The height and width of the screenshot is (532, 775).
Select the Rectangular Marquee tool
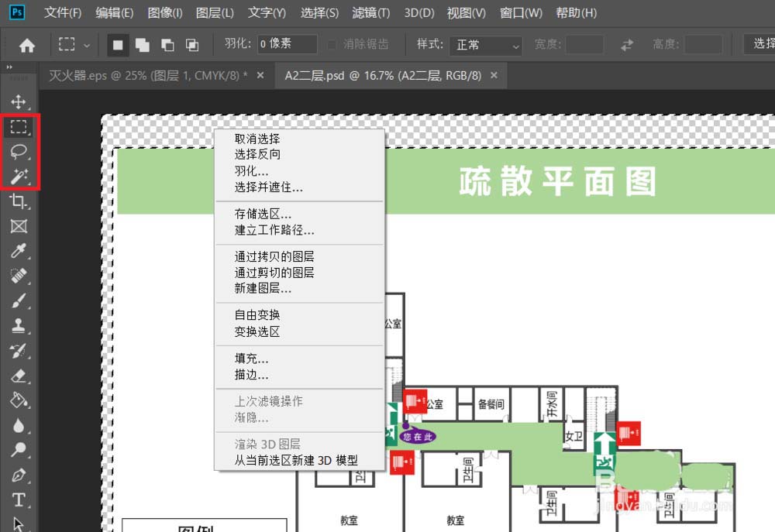19,127
